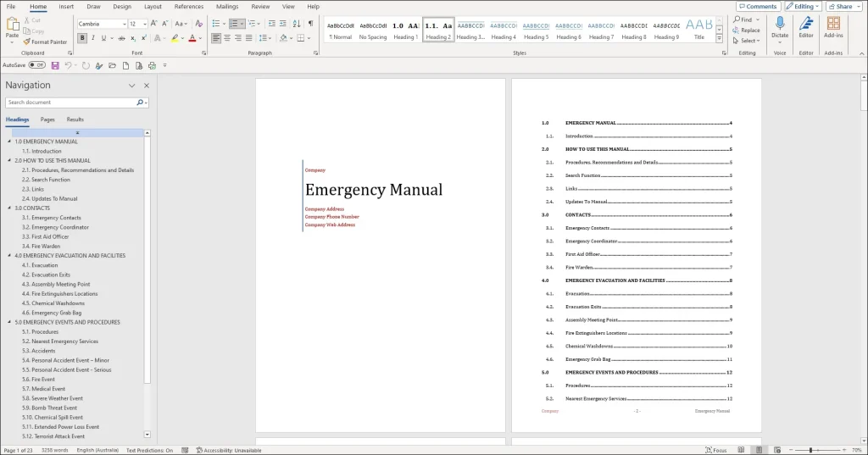The image size is (868, 455).
Task: Open the Navigation pane options chevron
Action: (131, 86)
